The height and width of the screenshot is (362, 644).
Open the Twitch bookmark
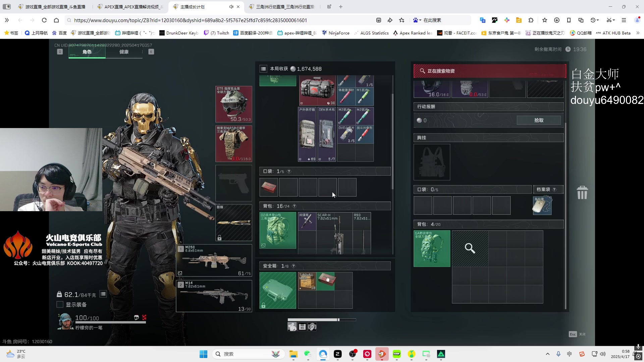pyautogui.click(x=217, y=33)
